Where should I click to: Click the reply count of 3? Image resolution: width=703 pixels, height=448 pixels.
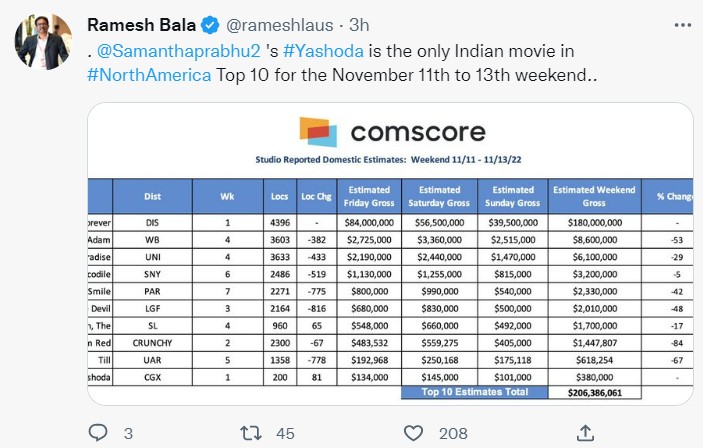tap(128, 432)
